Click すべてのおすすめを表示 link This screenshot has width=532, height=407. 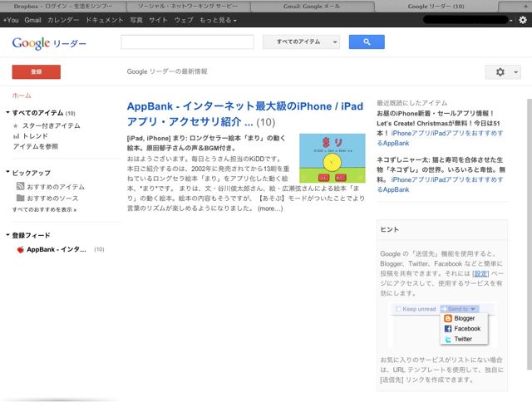pyautogui.click(x=44, y=209)
